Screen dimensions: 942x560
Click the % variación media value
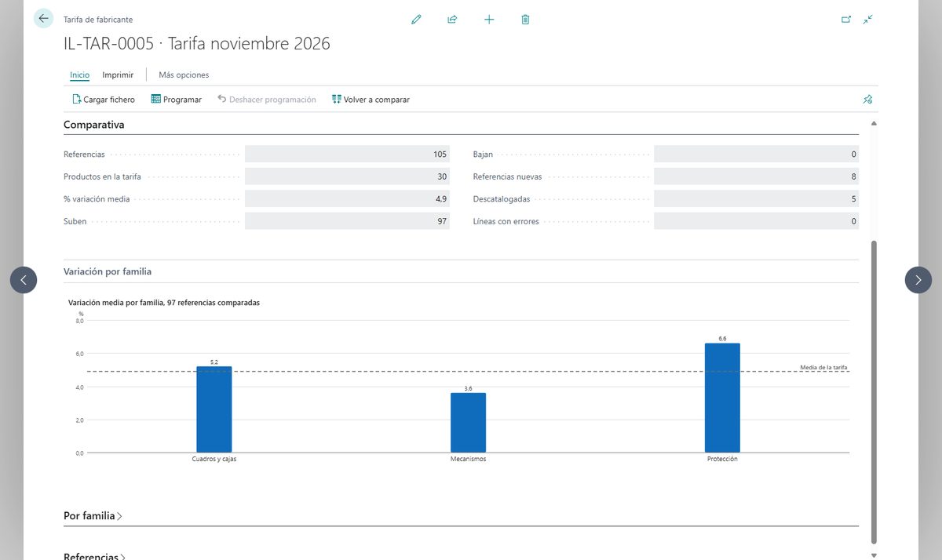tap(347, 199)
